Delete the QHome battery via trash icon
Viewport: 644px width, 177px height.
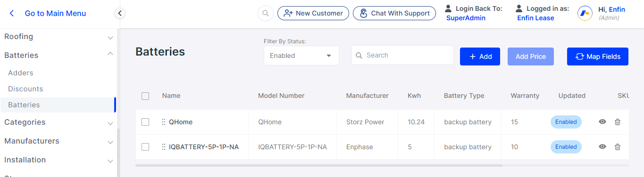tap(618, 122)
